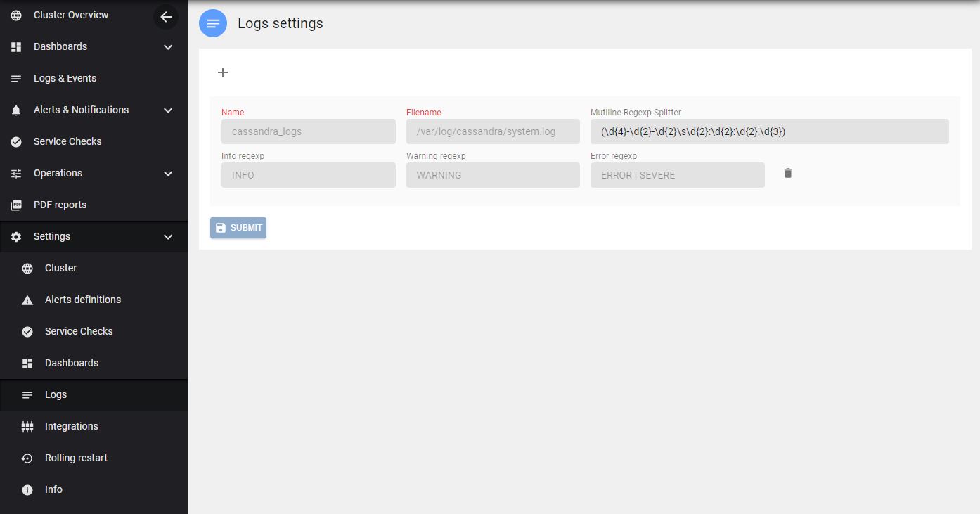
Task: Expand the Operations menu chevron
Action: 168,174
